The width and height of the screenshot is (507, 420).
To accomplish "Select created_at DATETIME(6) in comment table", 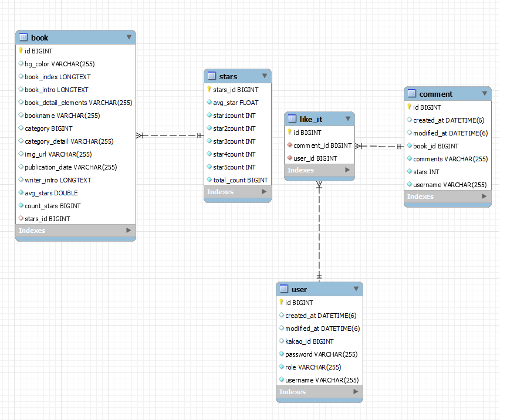I will [448, 120].
